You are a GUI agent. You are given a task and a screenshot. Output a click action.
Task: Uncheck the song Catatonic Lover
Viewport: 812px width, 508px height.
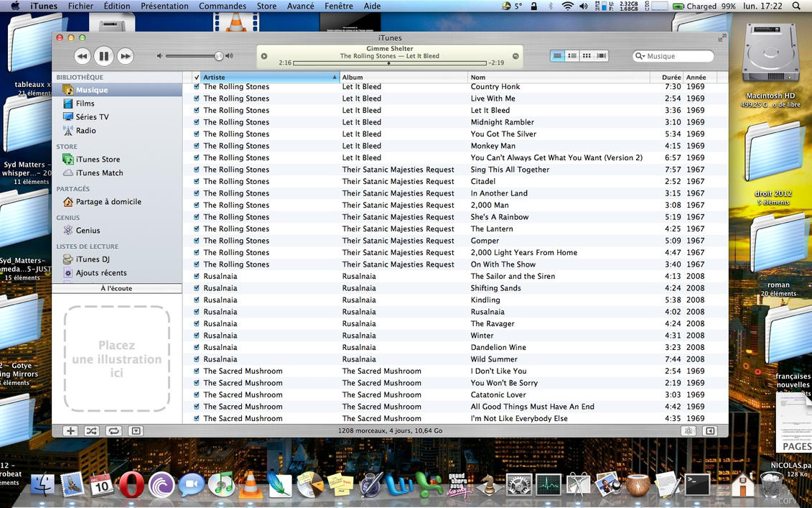point(196,394)
